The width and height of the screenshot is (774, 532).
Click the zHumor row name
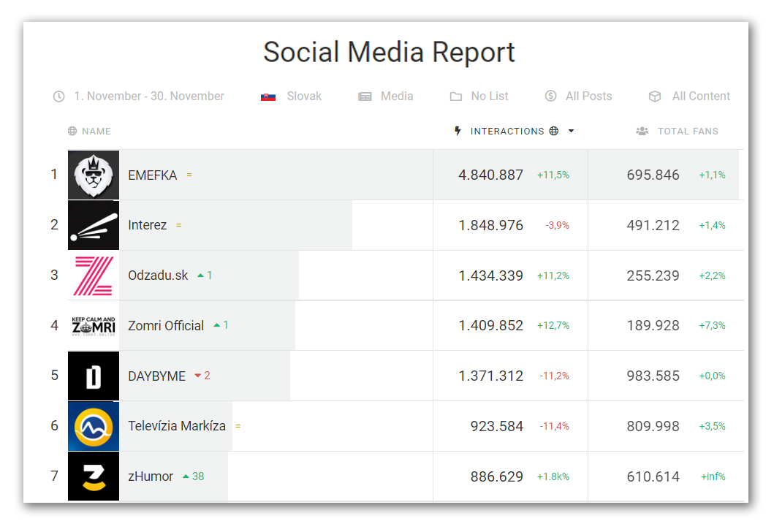[x=151, y=476]
